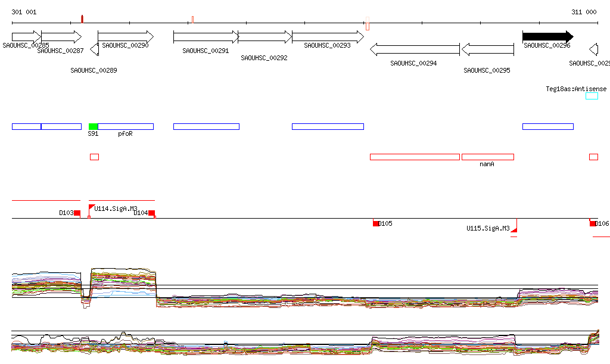The image size is (610, 364).
Task: Click the small leftward SAOUHSC_00289 gene arrow
Action: point(94,49)
